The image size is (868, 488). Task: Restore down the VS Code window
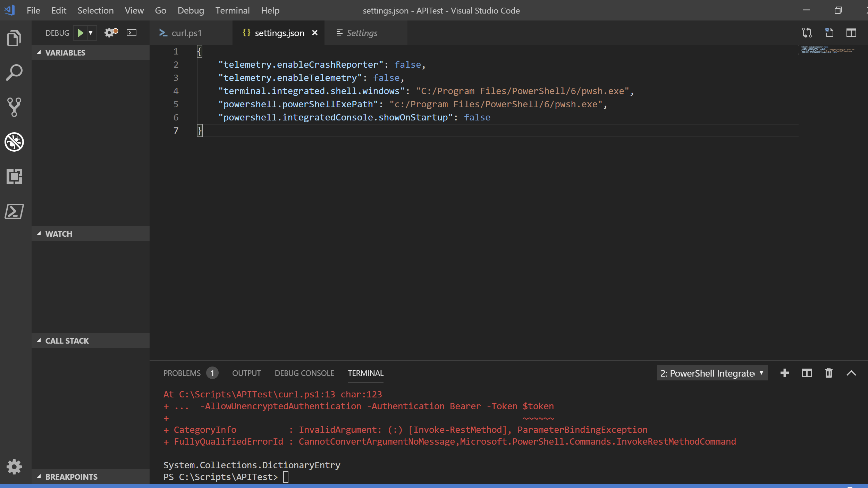(x=838, y=10)
